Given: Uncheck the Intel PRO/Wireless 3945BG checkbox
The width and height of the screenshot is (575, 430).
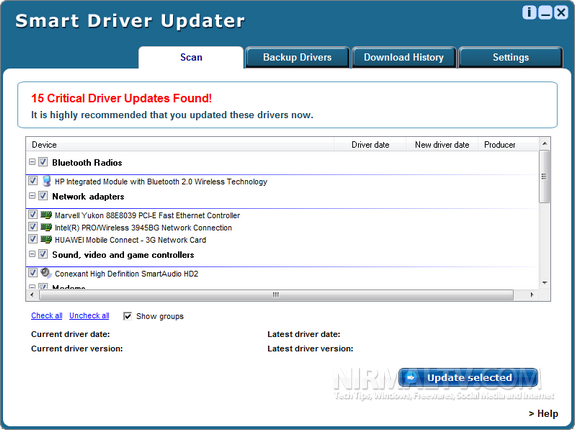Looking at the screenshot, I should tap(33, 227).
